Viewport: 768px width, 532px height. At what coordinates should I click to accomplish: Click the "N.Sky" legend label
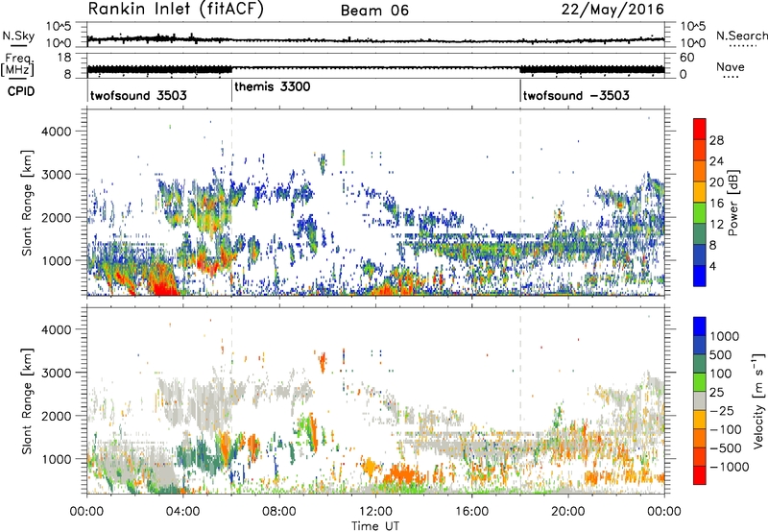click(18, 36)
